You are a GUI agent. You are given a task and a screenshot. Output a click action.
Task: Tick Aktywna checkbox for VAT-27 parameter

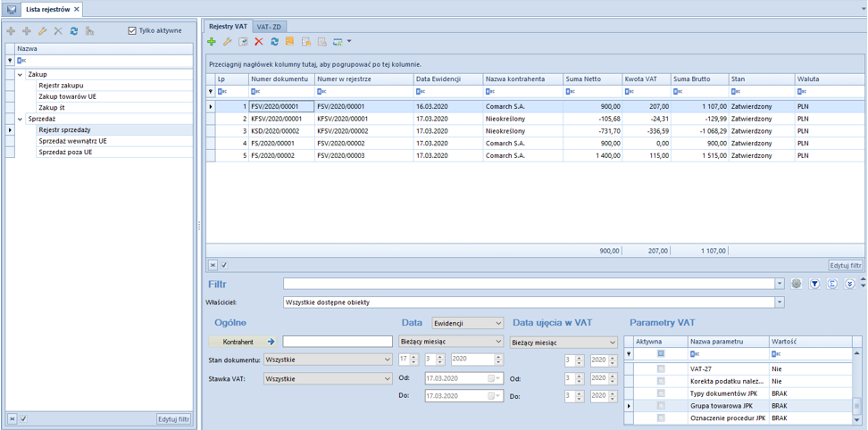pos(661,368)
